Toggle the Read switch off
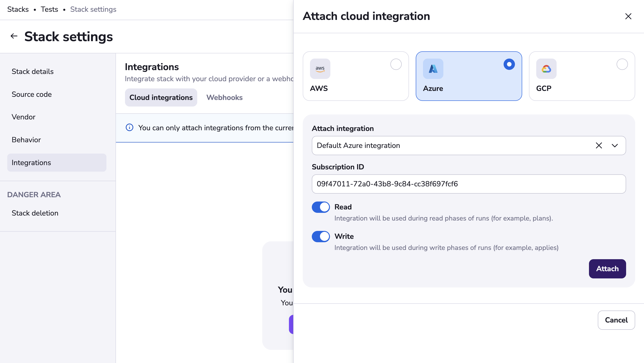The image size is (644, 363). [321, 207]
